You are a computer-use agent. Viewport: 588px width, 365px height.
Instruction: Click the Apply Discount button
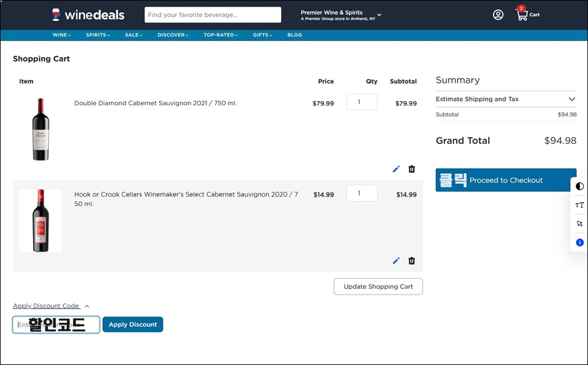pos(133,325)
